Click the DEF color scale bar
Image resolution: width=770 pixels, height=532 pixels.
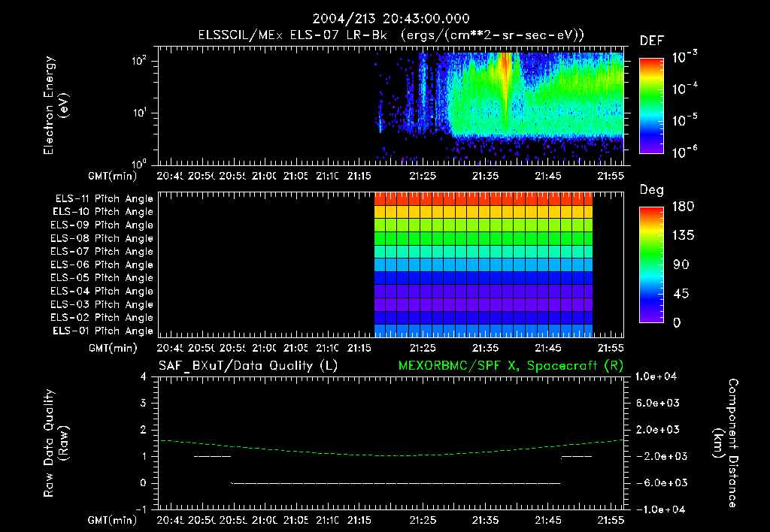(651, 106)
